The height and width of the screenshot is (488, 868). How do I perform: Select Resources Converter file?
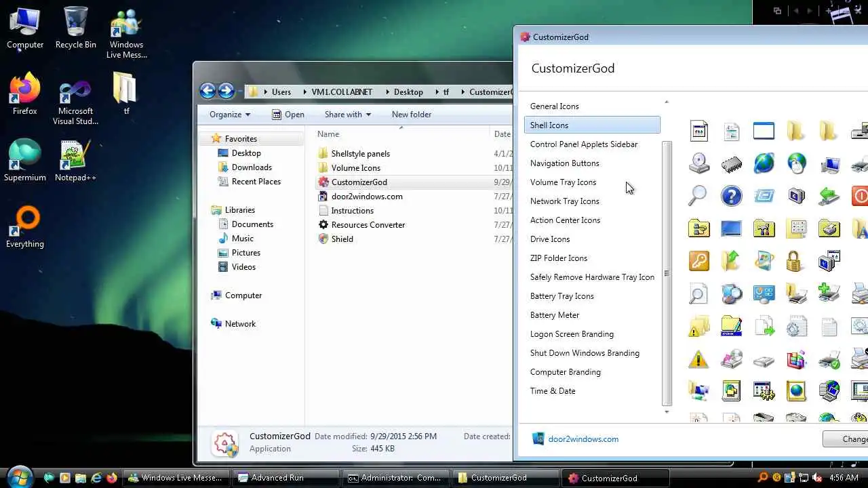pos(368,225)
